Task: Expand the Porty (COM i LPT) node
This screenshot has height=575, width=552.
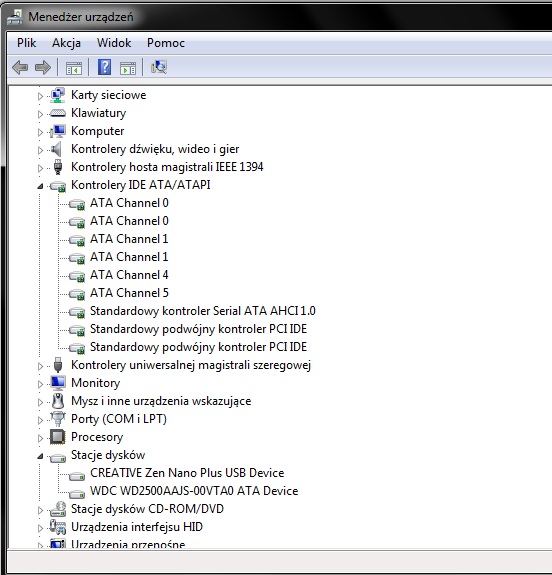Action: coord(40,420)
